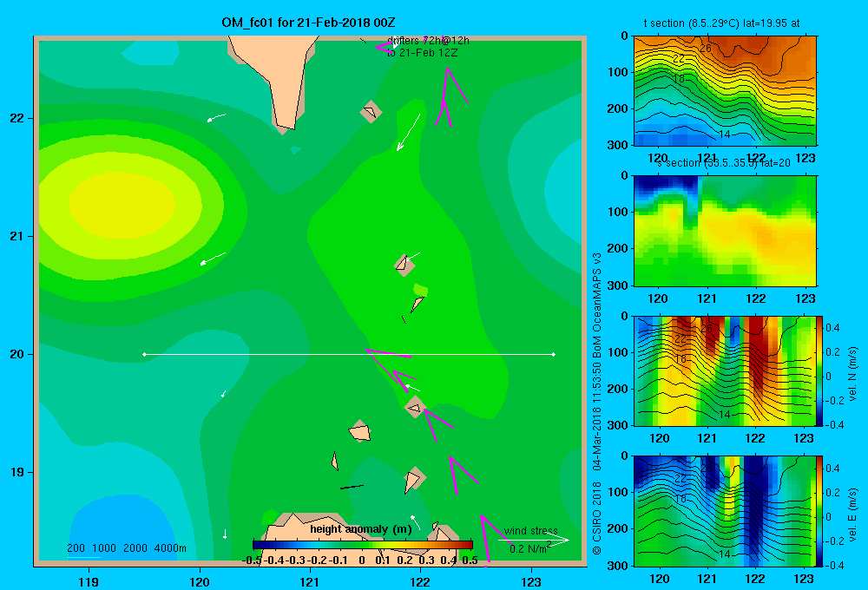Open the salinity section plot panel
The height and width of the screenshot is (590, 868).
[725, 231]
